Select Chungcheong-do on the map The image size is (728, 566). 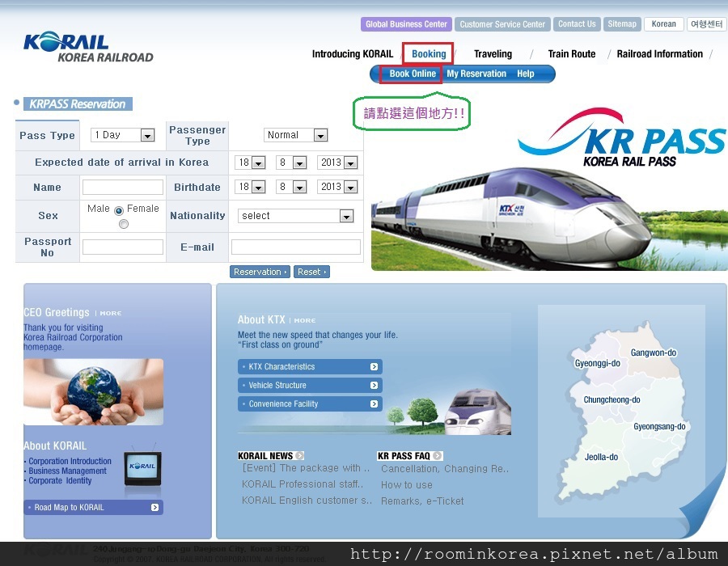coord(612,400)
